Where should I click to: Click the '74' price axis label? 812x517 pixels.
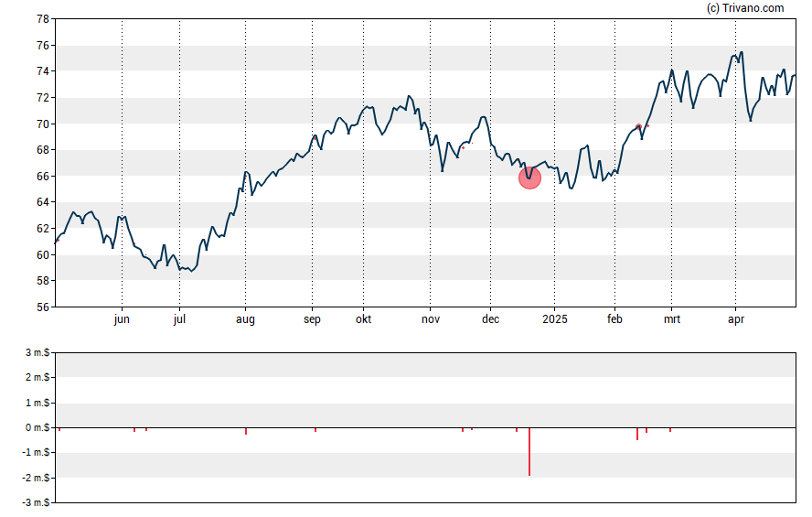click(43, 71)
